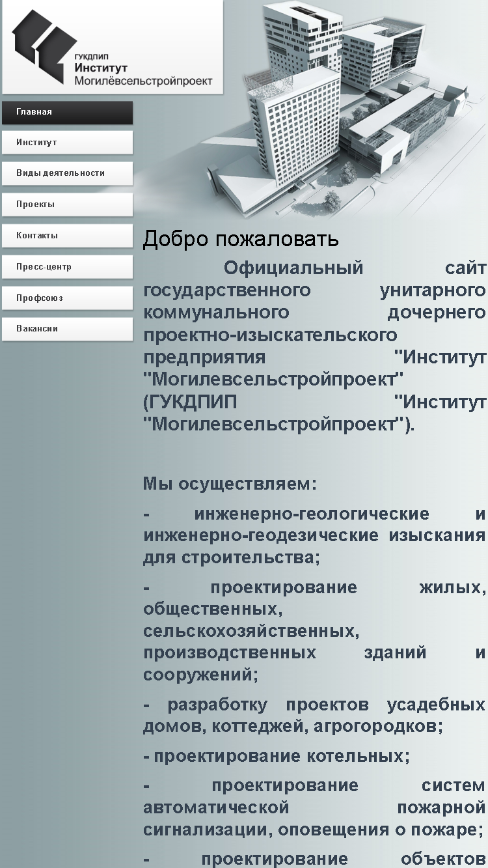Navigate to Пресс-центр
Viewport: 488px width, 868px height.
point(67,267)
